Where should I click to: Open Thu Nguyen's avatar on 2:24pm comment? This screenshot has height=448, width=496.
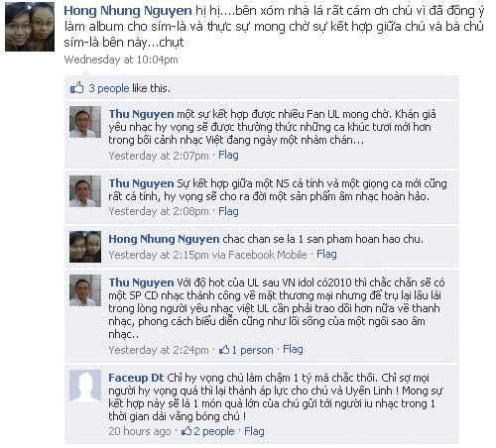(85, 290)
